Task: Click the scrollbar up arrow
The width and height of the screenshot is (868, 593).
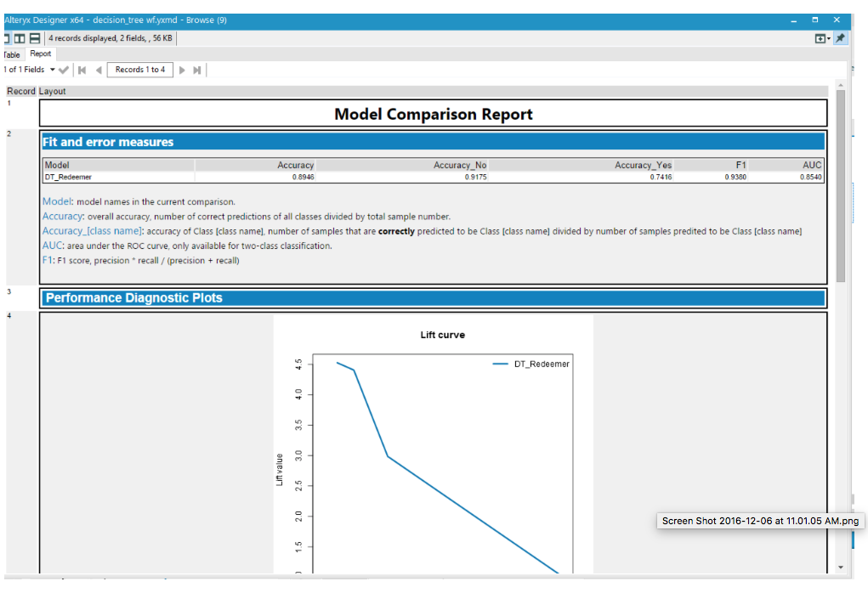Action: click(840, 85)
